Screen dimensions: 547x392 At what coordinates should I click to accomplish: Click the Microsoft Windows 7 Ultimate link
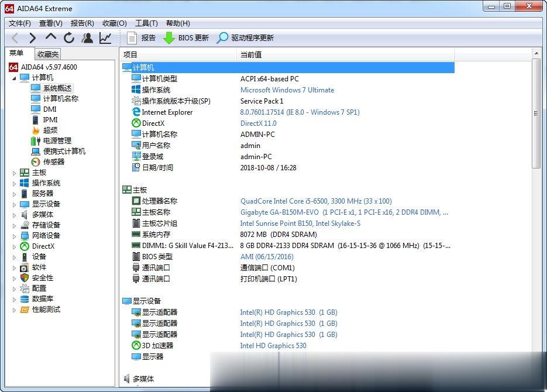[x=287, y=90]
